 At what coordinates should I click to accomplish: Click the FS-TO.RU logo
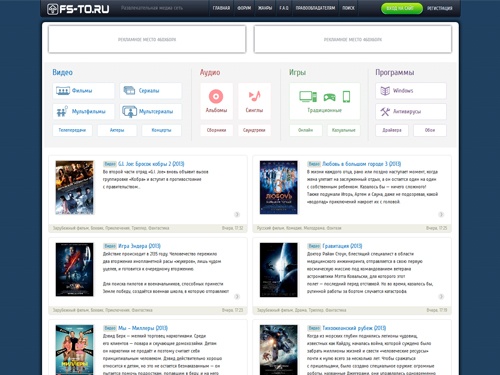(78, 9)
